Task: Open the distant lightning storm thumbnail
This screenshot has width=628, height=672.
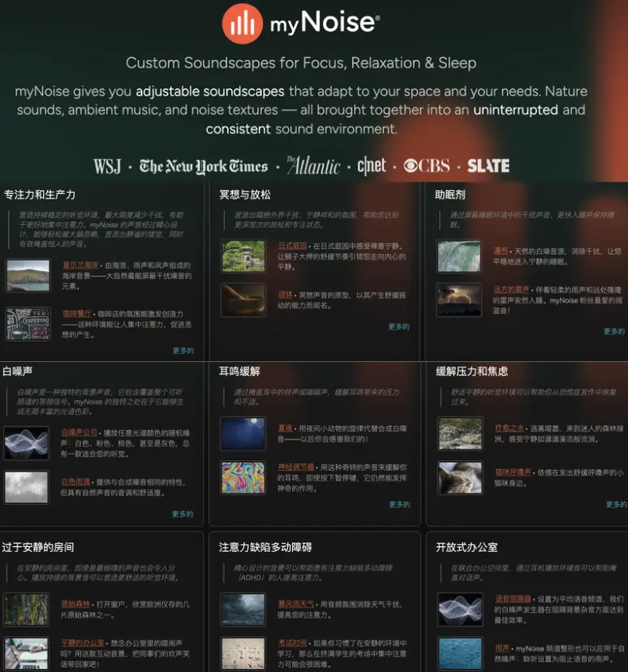Action: (x=458, y=300)
